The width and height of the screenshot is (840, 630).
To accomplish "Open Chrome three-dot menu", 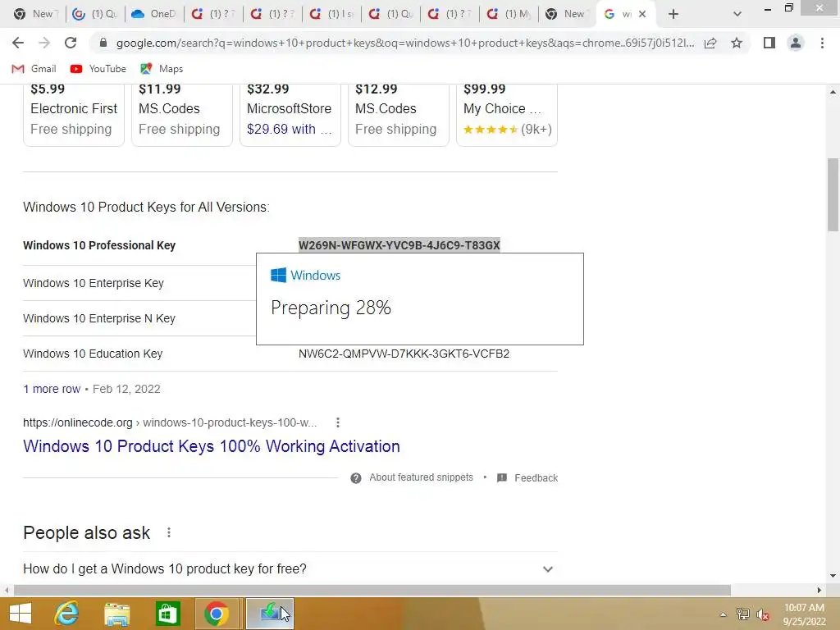I will point(822,43).
